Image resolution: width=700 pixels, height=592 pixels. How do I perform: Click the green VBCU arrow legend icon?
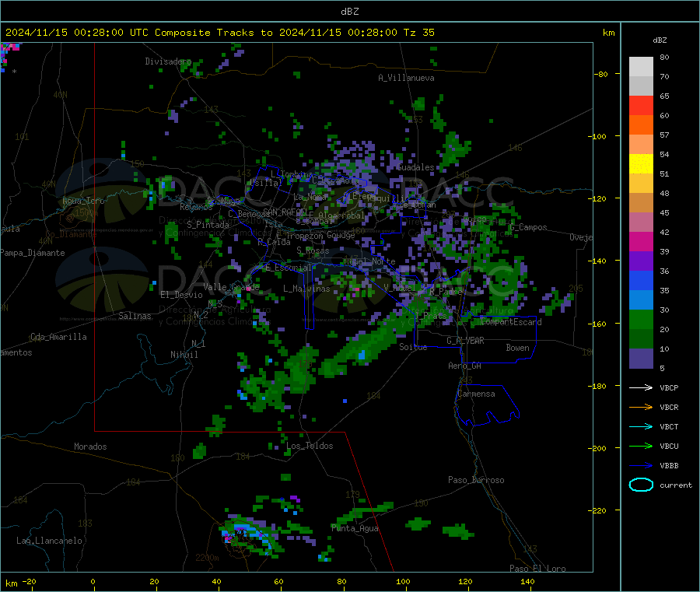[x=641, y=446]
